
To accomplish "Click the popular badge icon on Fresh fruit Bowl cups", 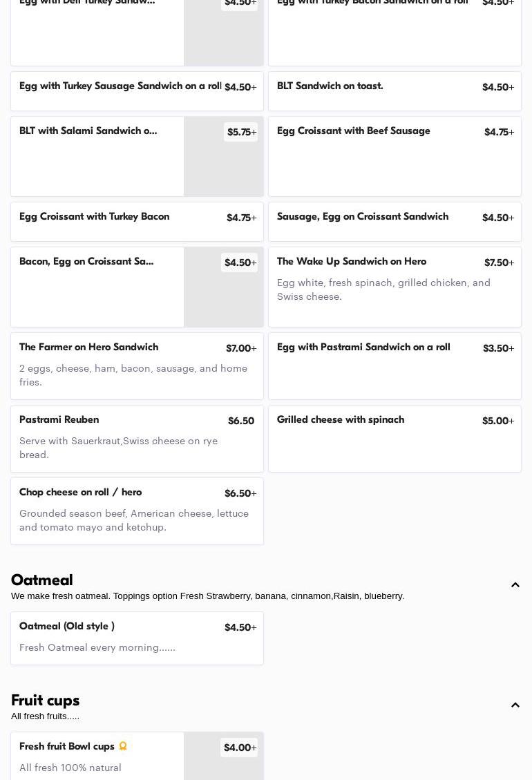I will click(123, 746).
